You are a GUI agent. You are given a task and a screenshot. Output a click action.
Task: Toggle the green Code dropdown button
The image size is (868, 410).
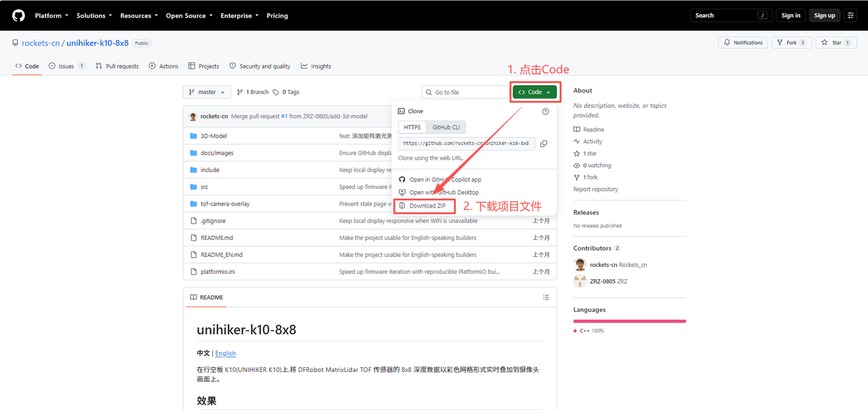click(535, 92)
